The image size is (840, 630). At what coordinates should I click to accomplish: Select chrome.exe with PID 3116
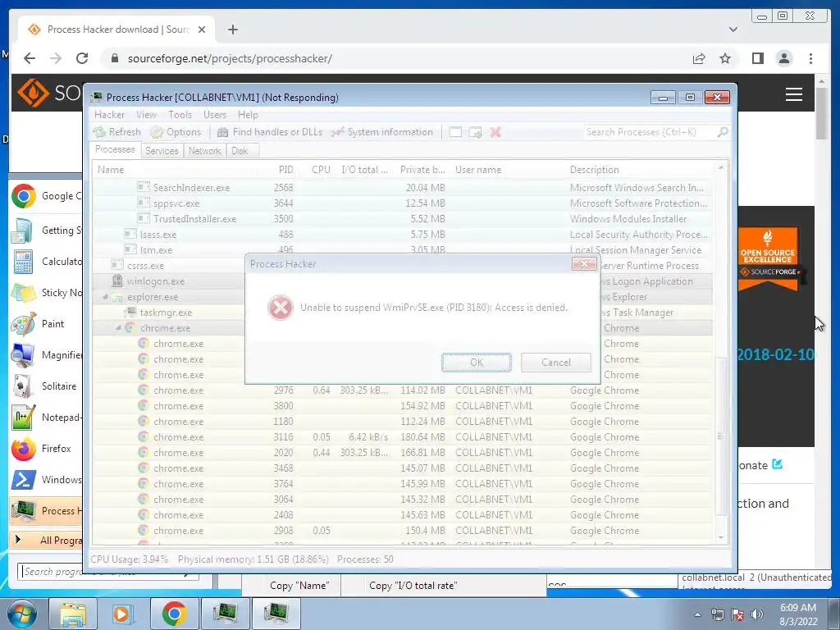click(x=402, y=437)
